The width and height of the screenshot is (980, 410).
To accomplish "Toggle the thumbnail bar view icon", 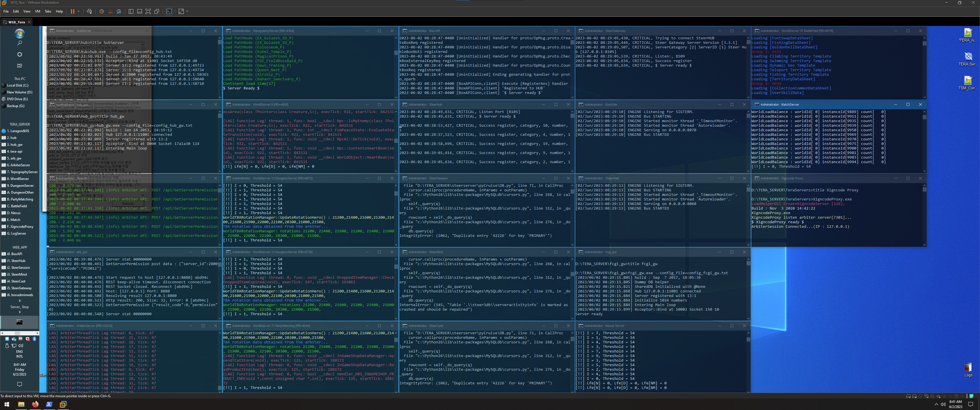I will point(140,11).
